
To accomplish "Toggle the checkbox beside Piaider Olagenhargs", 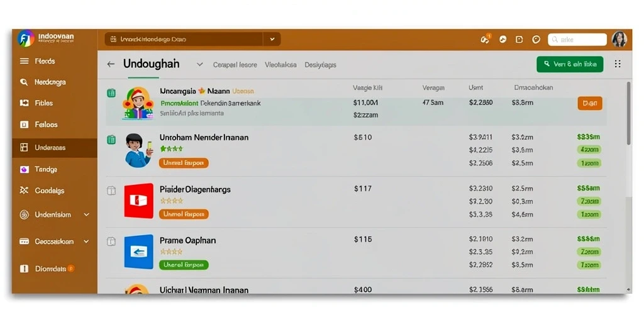I will click(111, 191).
